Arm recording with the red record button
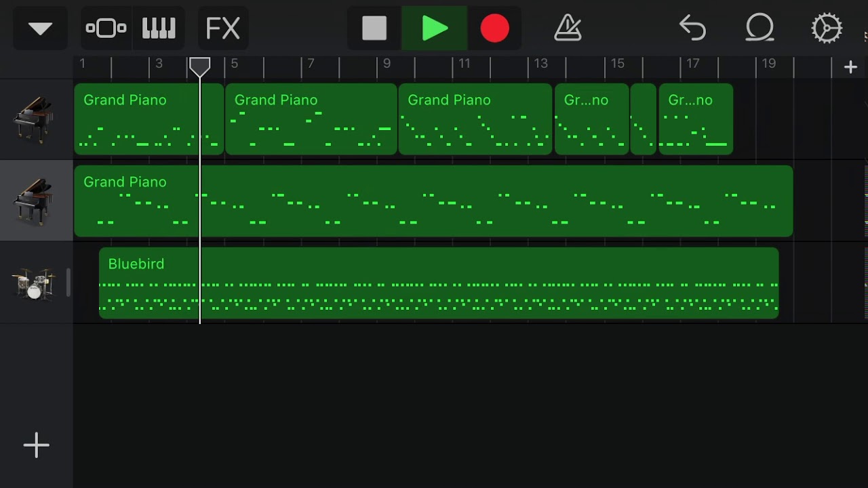 [x=495, y=28]
